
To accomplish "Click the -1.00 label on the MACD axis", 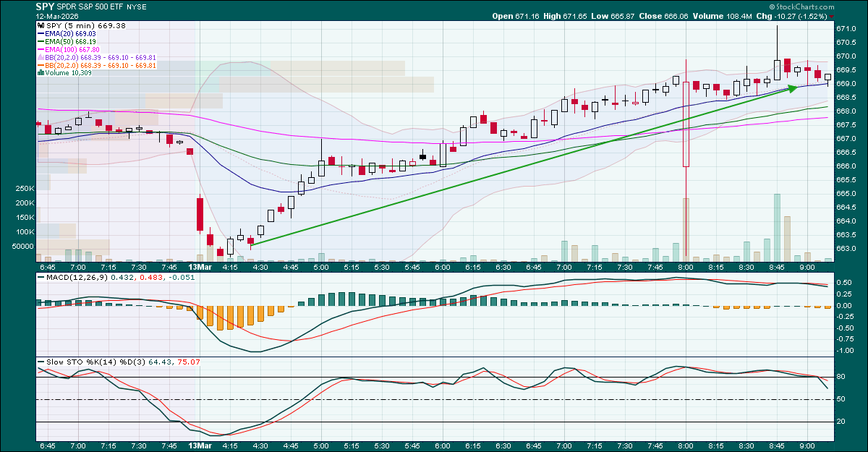I will (845, 351).
